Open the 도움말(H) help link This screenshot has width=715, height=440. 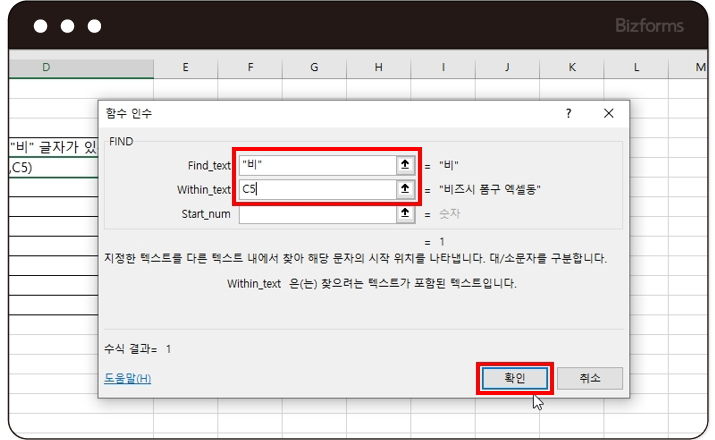click(128, 378)
